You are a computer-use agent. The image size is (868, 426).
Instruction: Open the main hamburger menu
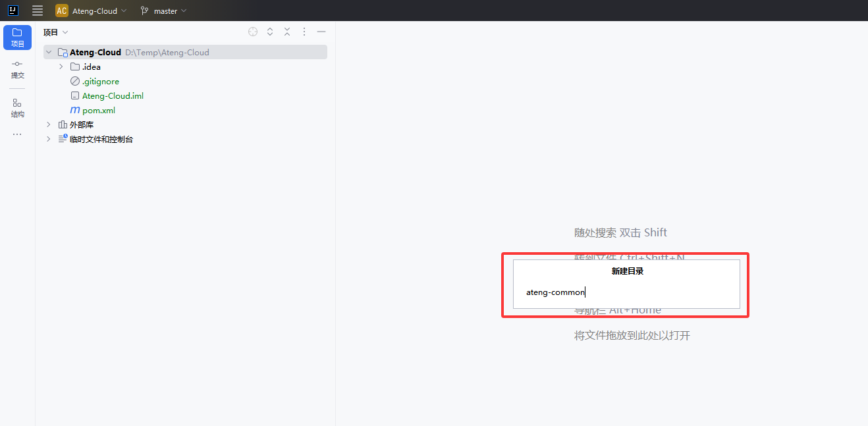38,11
